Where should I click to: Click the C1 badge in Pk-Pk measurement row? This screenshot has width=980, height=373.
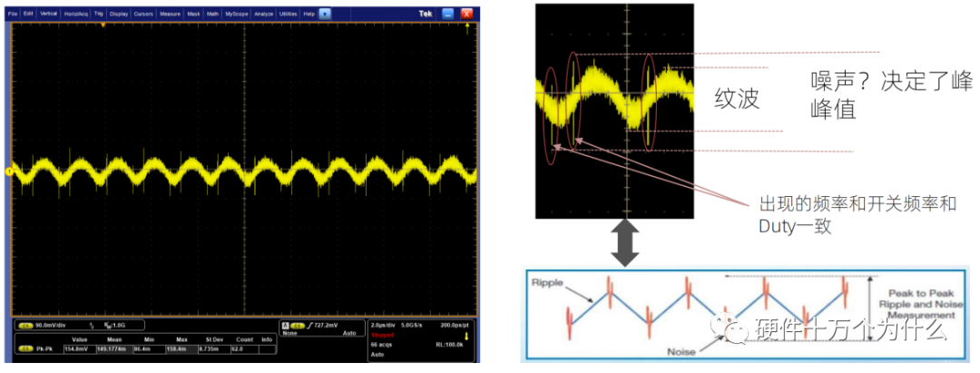point(24,348)
